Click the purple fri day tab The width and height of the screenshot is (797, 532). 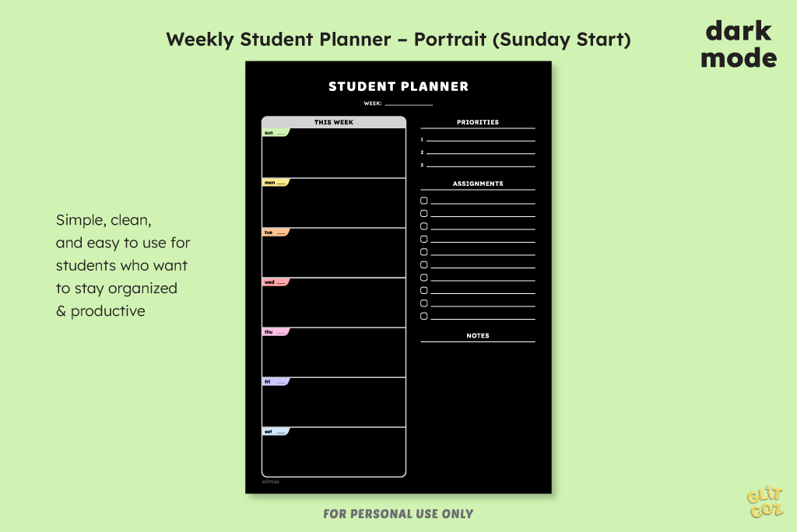(x=276, y=382)
